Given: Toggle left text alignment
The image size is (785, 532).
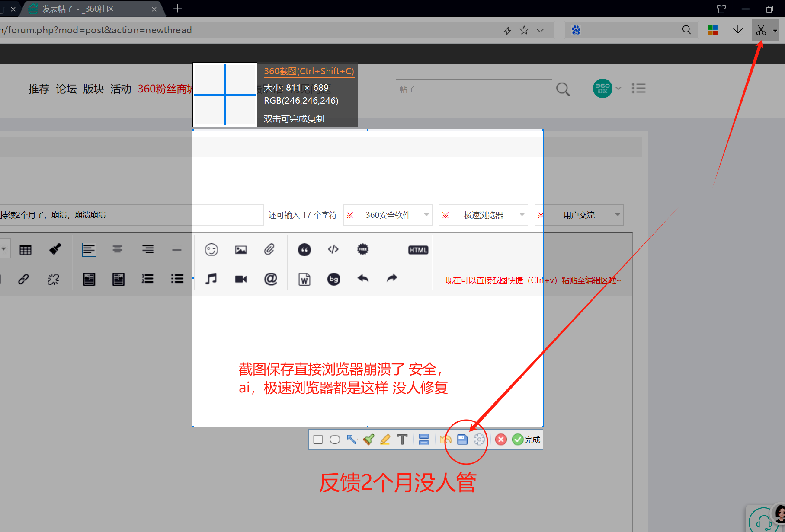Looking at the screenshot, I should [89, 249].
